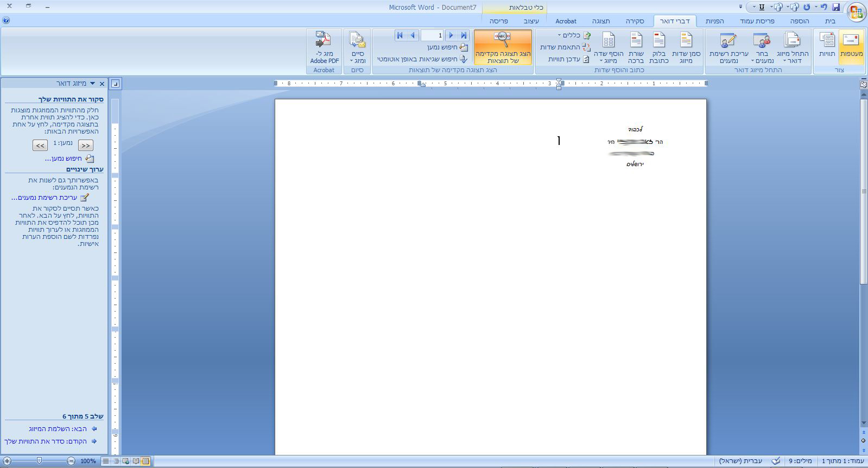This screenshot has width=868, height=468.
Task: Open the Office button menu
Action: pyautogui.click(x=857, y=12)
